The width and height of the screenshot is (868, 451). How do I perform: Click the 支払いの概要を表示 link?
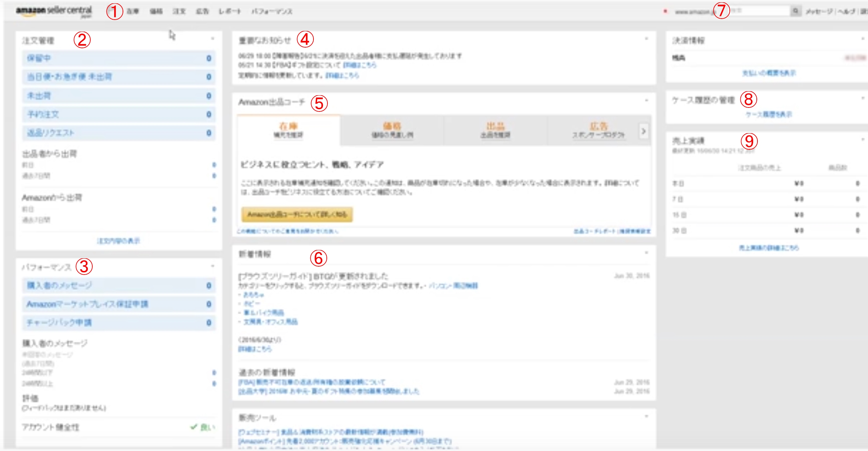point(769,73)
